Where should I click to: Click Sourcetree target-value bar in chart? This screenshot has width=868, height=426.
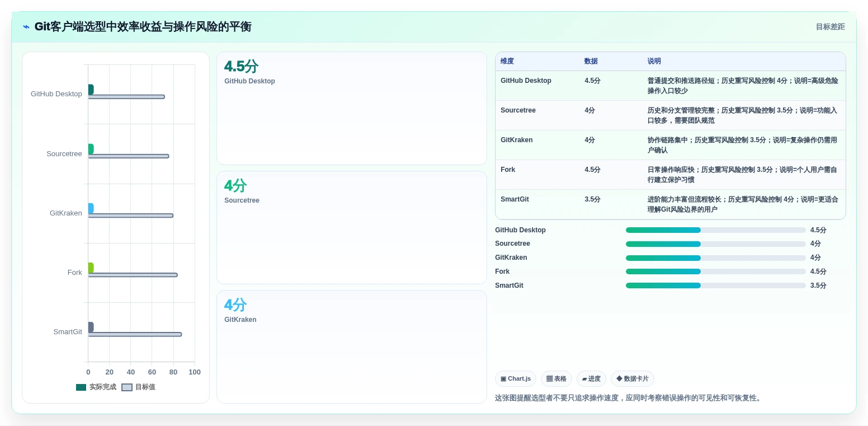click(x=129, y=156)
